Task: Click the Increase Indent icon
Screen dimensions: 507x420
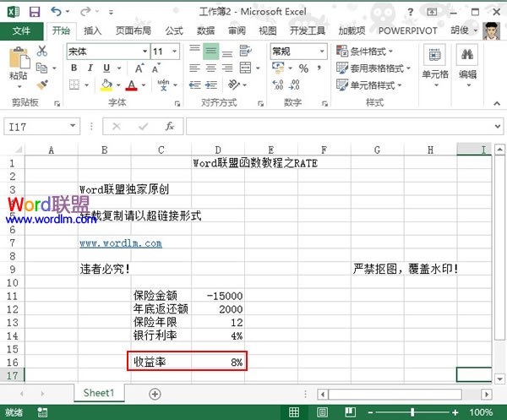Action: 210,85
